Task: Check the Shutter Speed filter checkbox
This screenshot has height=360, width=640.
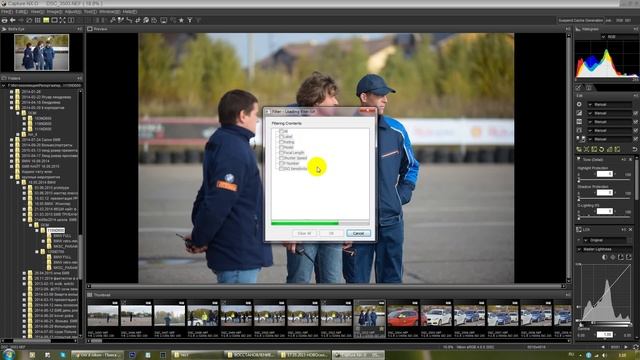Action: click(x=281, y=158)
